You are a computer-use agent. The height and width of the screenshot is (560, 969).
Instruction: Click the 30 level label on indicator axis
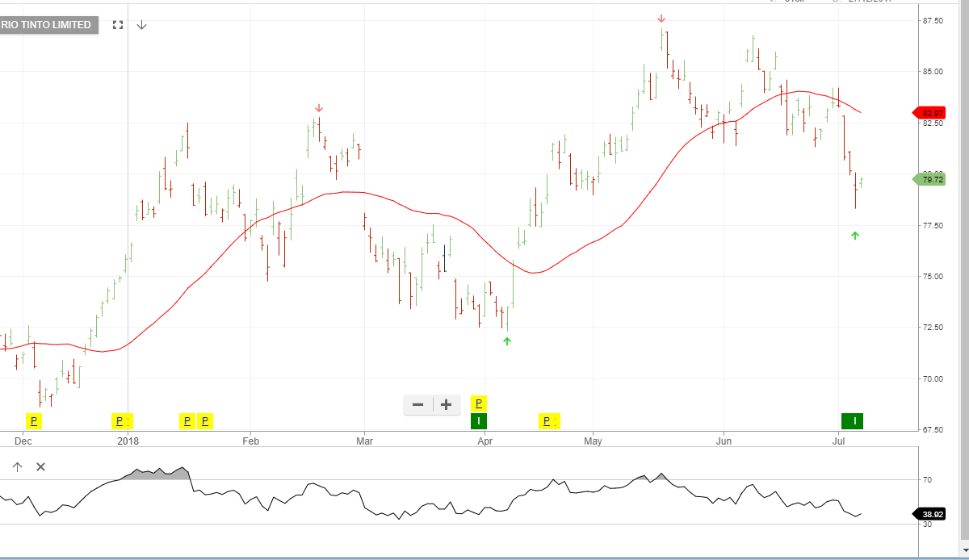pyautogui.click(x=927, y=524)
